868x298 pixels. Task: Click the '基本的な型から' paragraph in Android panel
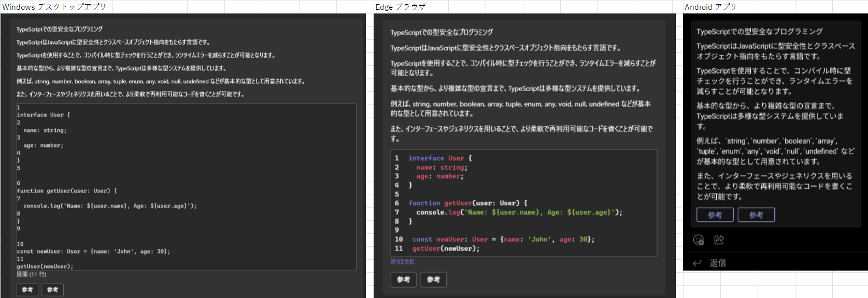tap(770, 116)
